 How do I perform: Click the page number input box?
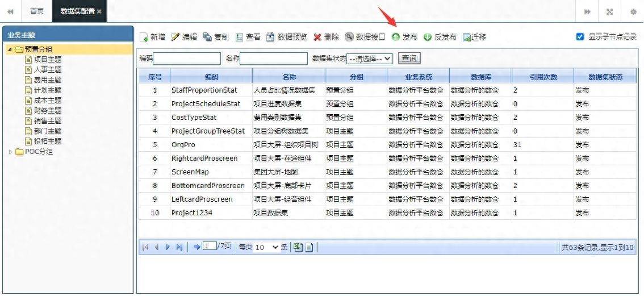coord(210,246)
